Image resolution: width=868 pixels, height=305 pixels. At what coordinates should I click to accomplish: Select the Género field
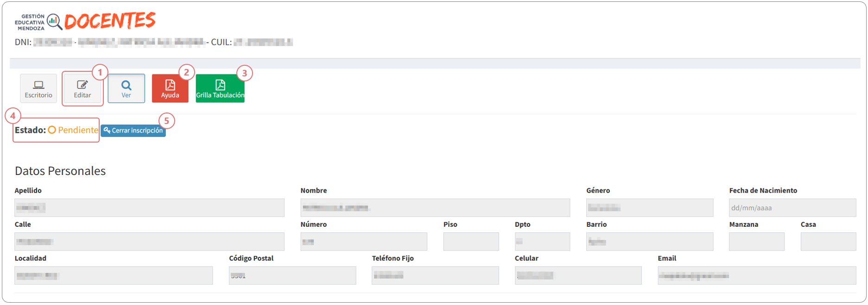tap(650, 208)
